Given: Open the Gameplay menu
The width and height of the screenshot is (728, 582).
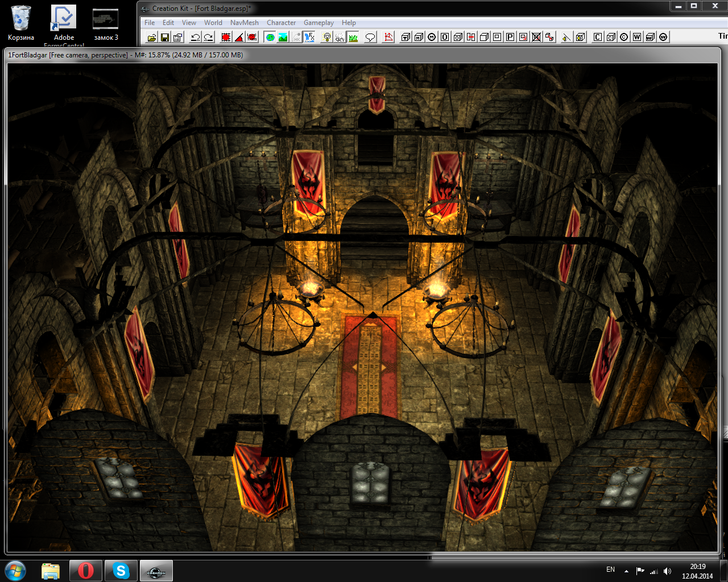Looking at the screenshot, I should click(318, 23).
